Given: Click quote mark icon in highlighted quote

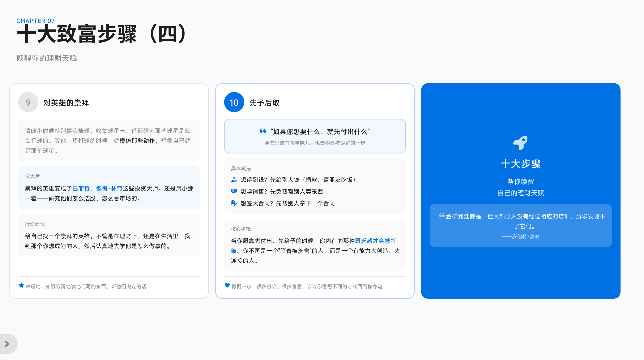Looking at the screenshot, I should pyautogui.click(x=263, y=131).
